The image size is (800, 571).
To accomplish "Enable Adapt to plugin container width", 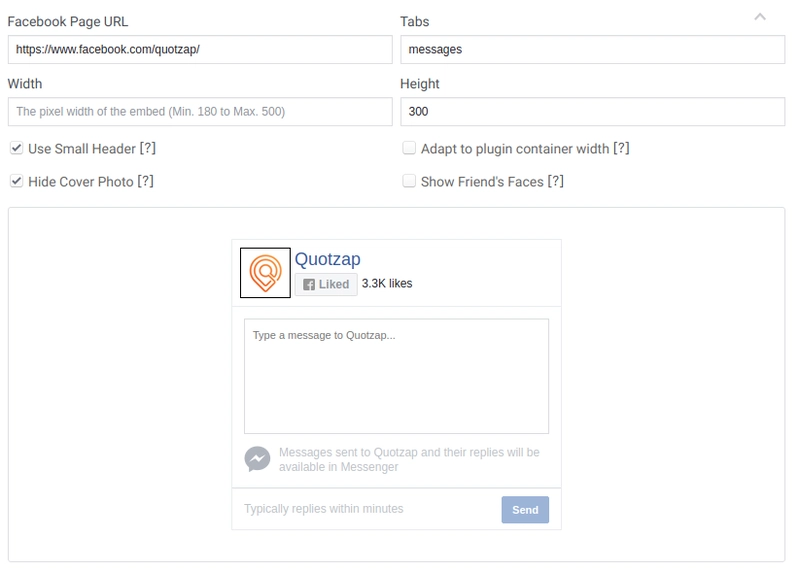I will [x=409, y=148].
